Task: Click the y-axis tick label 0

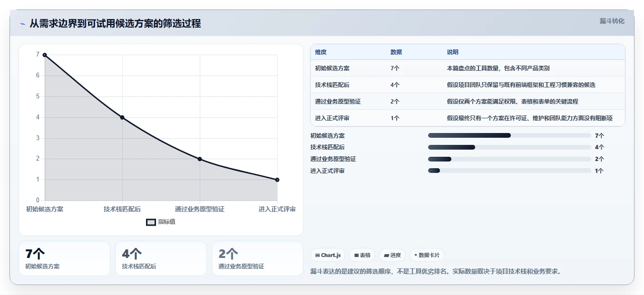Action: tap(38, 200)
